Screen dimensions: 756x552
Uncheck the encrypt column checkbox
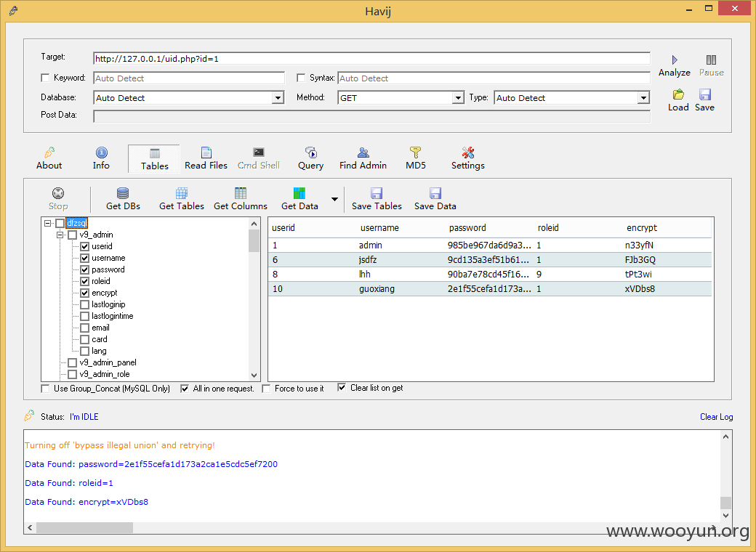(84, 293)
